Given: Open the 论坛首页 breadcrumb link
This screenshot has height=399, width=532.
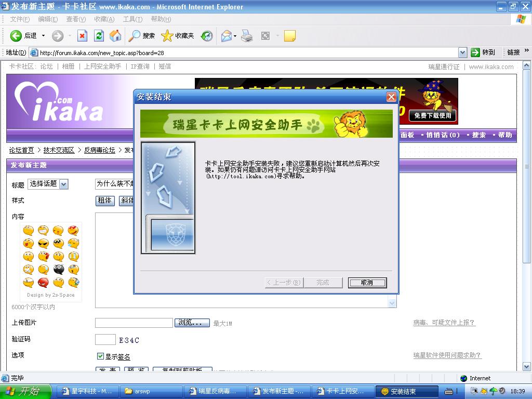Looking at the screenshot, I should pyautogui.click(x=21, y=150).
